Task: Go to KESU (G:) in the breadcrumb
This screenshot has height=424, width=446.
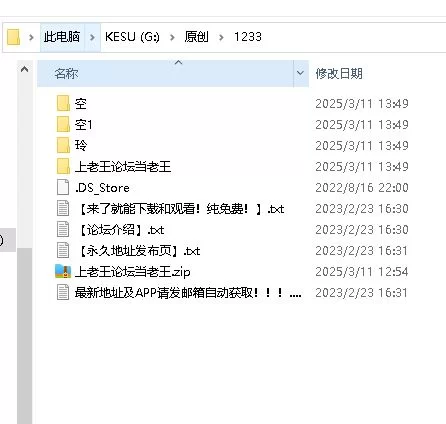Action: click(x=132, y=37)
